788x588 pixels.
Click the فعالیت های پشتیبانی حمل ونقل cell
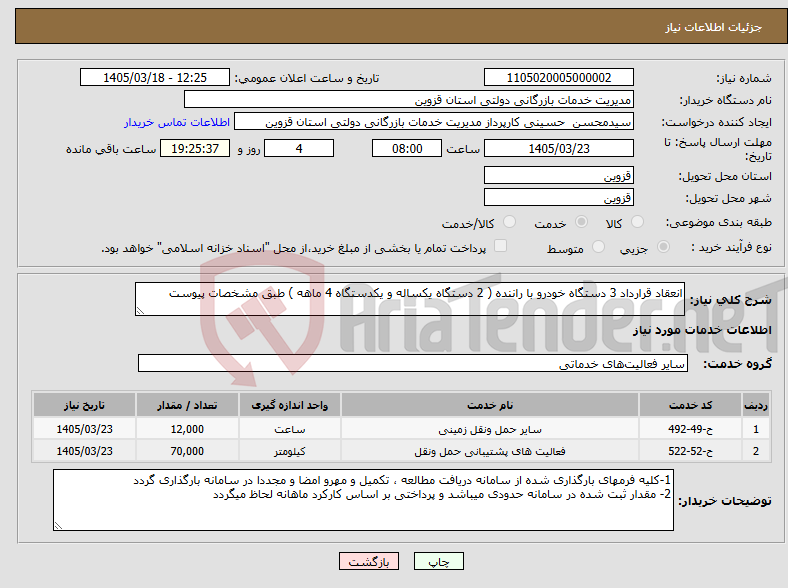pos(490,451)
